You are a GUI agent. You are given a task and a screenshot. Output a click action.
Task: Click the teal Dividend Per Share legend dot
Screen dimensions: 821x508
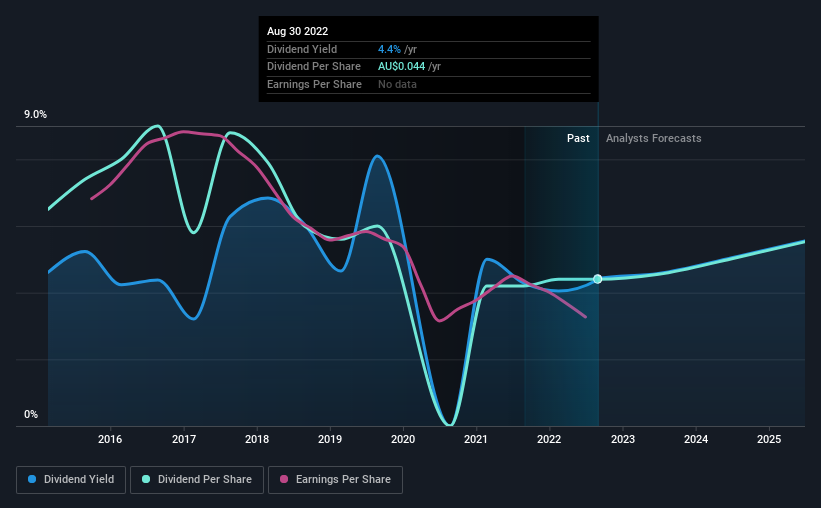[146, 479]
